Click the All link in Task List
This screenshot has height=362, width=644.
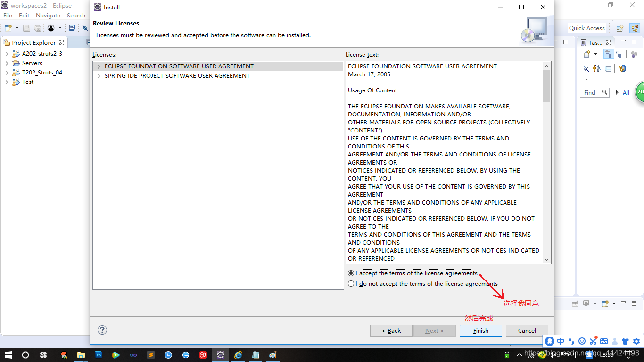[626, 93]
